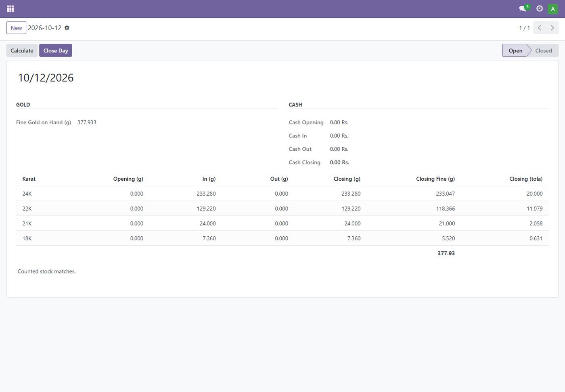Screen dimensions: 565x392
Task: Go to the previous record arrow
Action: 540,28
